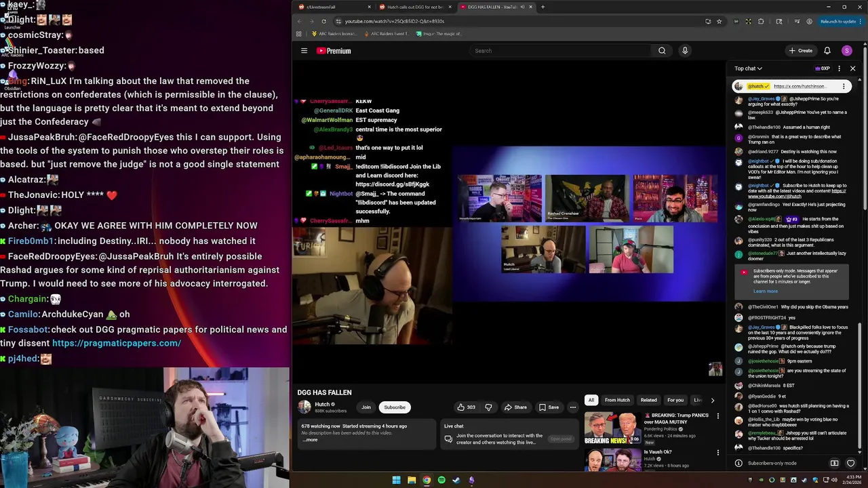View YouTube notifications bell

[827, 51]
